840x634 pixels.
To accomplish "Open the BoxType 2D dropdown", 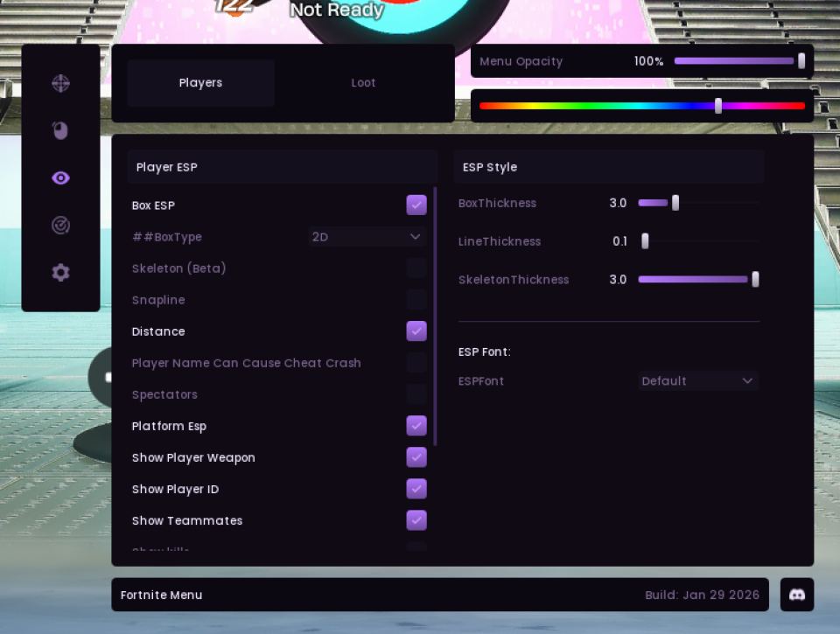I will click(x=367, y=237).
